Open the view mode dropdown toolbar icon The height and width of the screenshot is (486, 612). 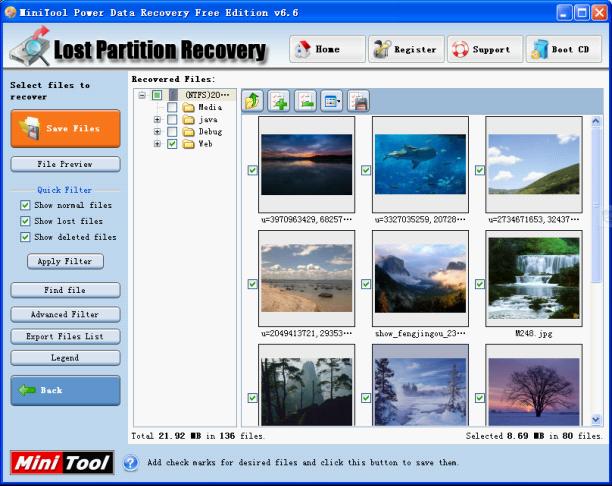tap(332, 101)
